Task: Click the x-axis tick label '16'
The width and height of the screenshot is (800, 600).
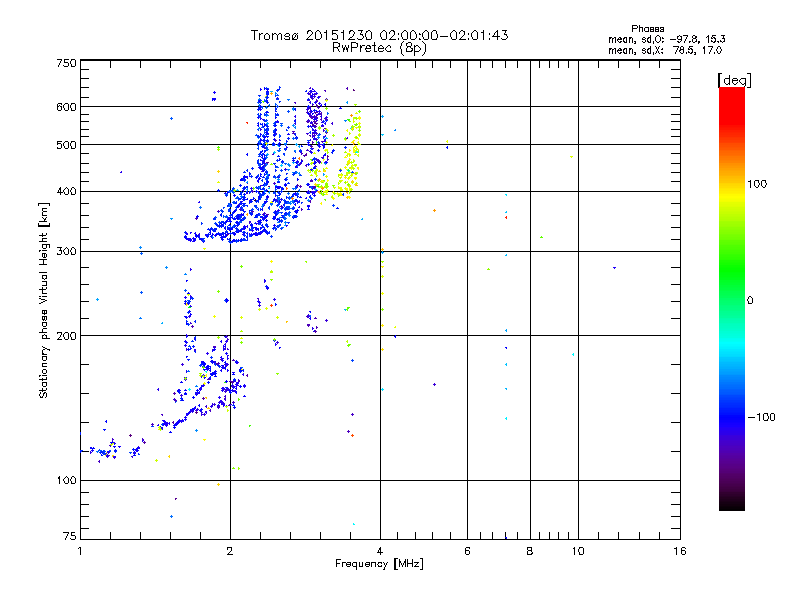Action: 680,551
